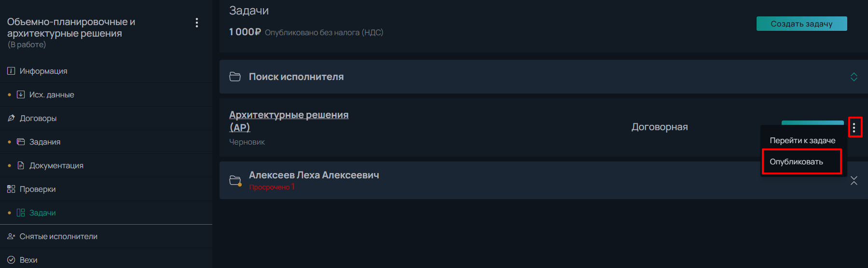Select Перейти к задаче menu entry

(802, 140)
